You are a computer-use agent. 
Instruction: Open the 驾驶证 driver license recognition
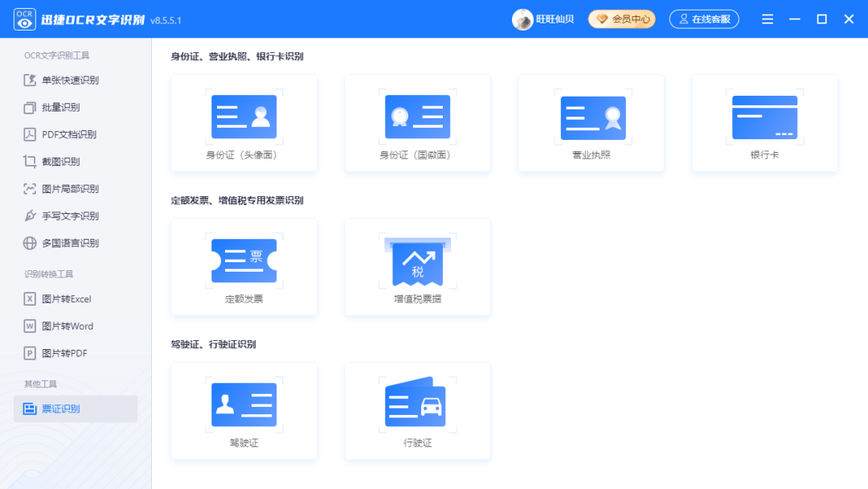[x=244, y=411]
